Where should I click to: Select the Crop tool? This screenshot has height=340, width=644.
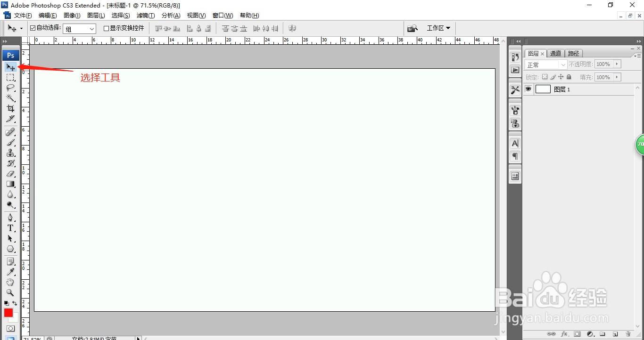(x=10, y=108)
